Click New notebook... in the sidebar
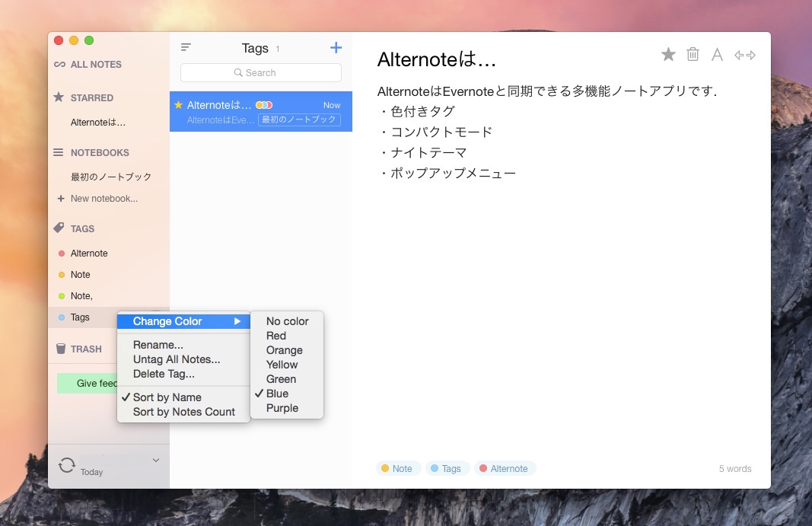The height and width of the screenshot is (526, 812). click(x=104, y=199)
